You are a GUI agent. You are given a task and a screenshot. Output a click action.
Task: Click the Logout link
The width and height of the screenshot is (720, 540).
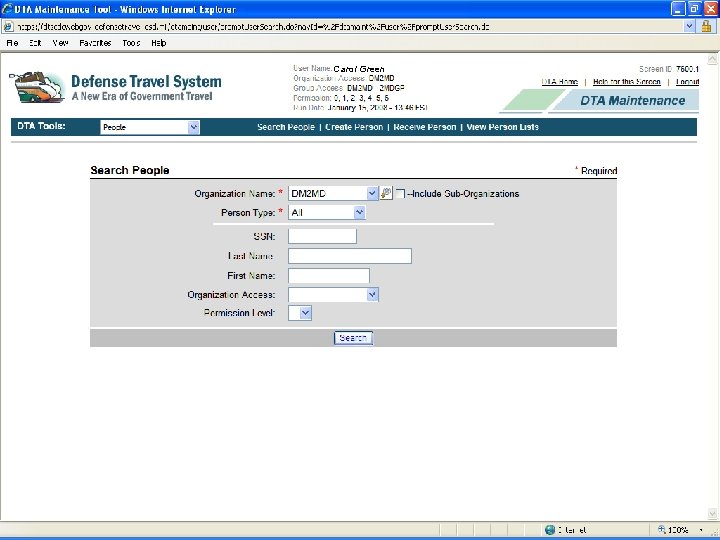[x=687, y=82]
